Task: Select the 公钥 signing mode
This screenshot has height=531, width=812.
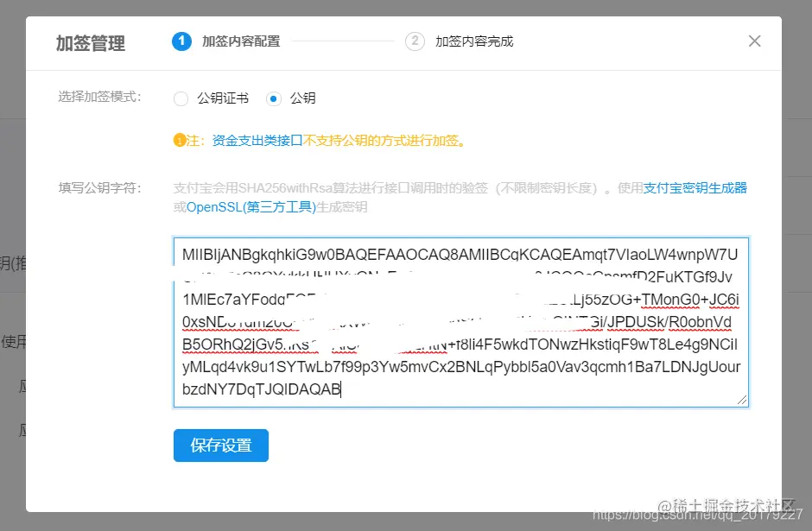Action: pyautogui.click(x=290, y=98)
